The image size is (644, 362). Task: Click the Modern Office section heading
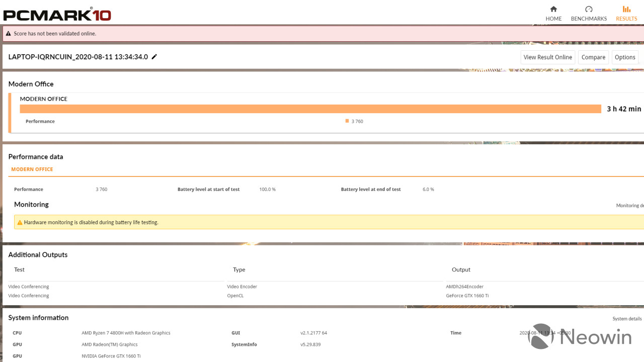(31, 84)
